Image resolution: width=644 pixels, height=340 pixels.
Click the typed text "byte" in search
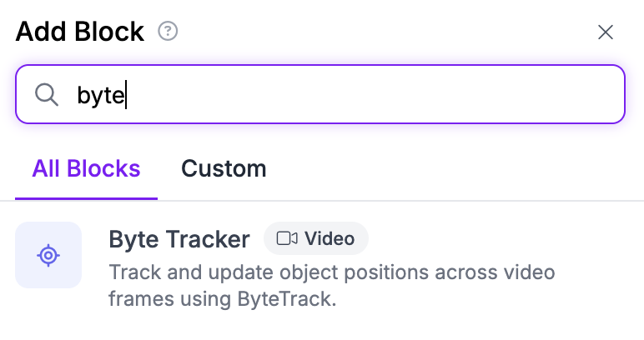[x=101, y=95]
